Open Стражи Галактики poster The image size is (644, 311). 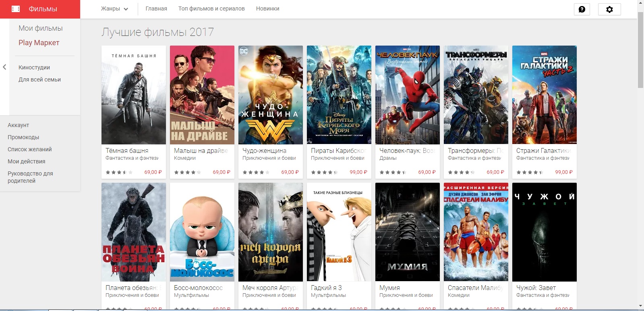[545, 95]
